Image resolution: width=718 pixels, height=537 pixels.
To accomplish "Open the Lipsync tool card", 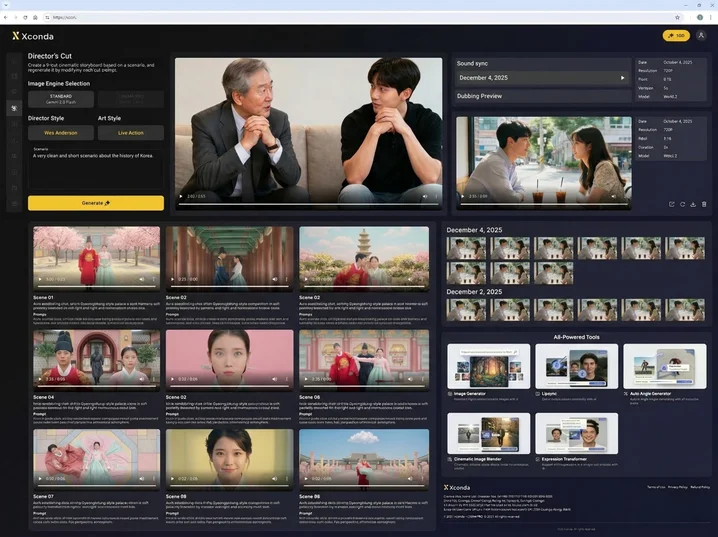I will [576, 369].
